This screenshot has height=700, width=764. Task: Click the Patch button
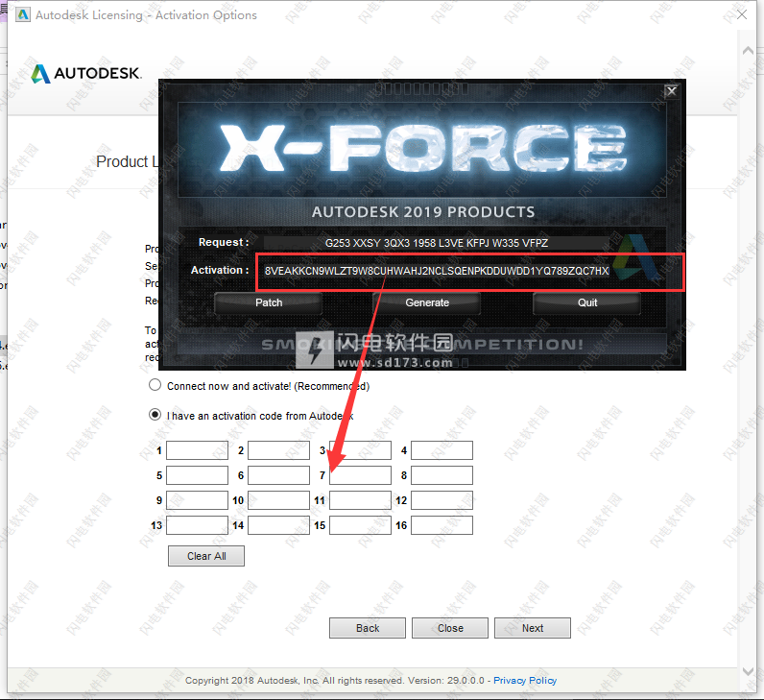point(269,302)
